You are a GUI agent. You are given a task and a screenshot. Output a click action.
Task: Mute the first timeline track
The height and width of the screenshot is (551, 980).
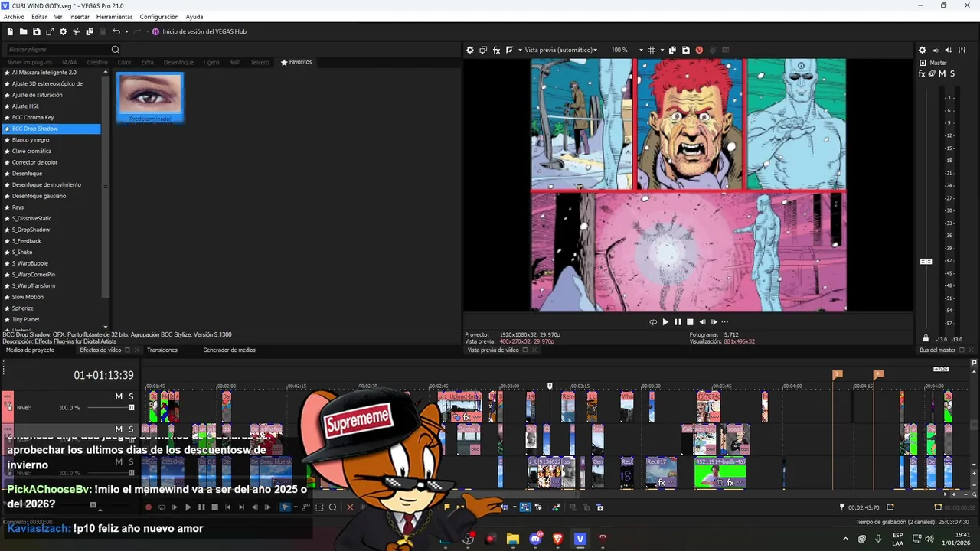[x=119, y=396]
